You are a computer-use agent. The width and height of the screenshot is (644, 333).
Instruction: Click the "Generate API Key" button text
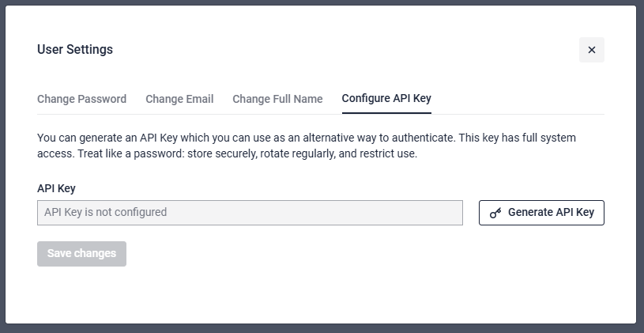(551, 213)
